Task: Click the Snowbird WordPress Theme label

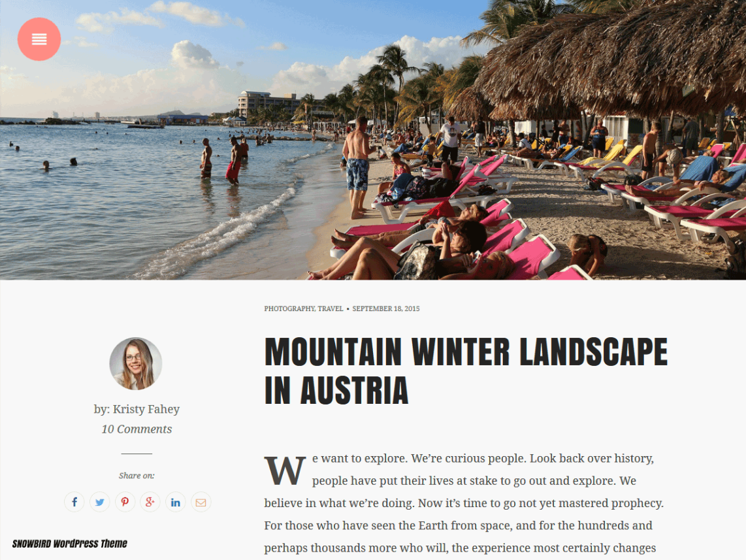Action: (x=69, y=544)
